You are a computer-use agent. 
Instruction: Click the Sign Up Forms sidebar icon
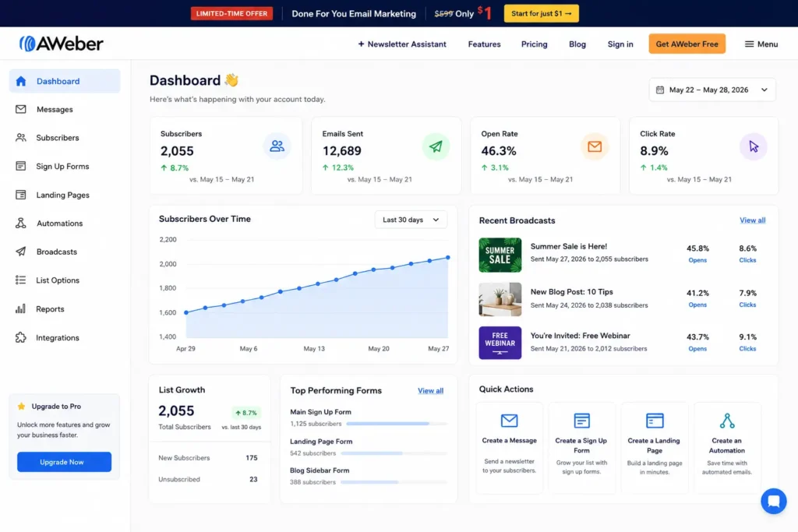point(21,167)
